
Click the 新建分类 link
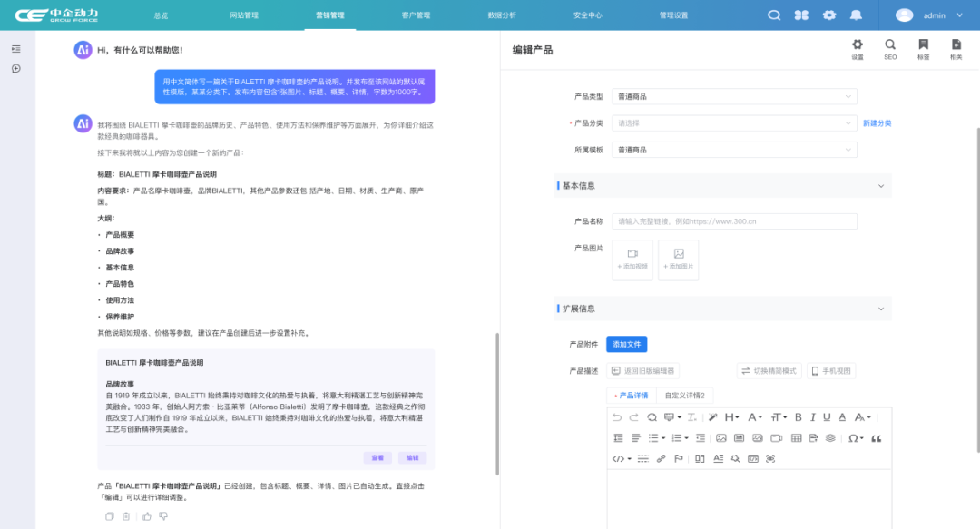[877, 123]
